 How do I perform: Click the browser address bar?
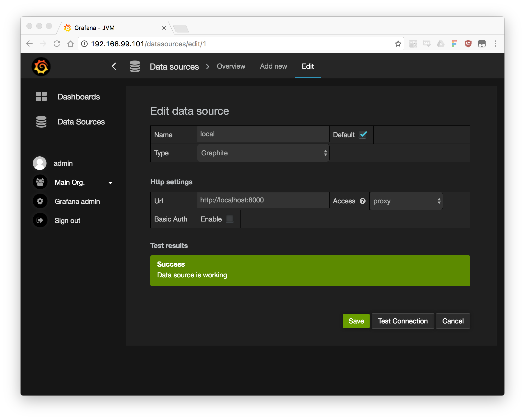241,44
